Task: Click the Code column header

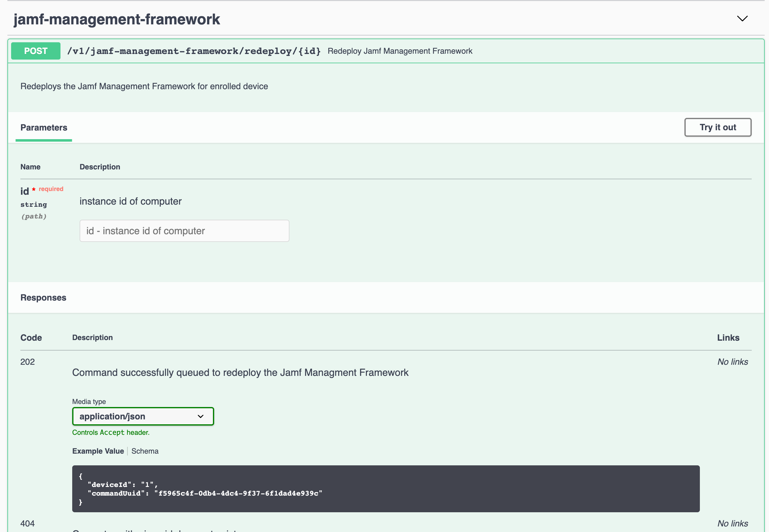Action: (31, 338)
